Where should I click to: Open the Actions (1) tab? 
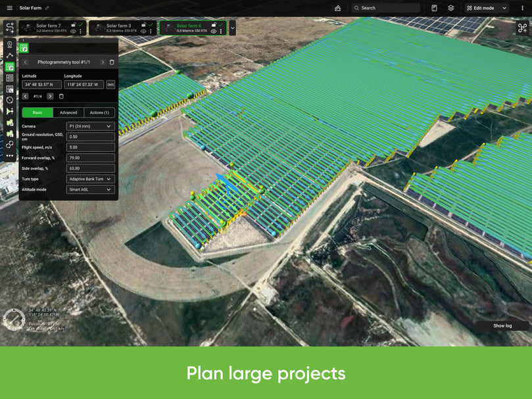tap(99, 112)
